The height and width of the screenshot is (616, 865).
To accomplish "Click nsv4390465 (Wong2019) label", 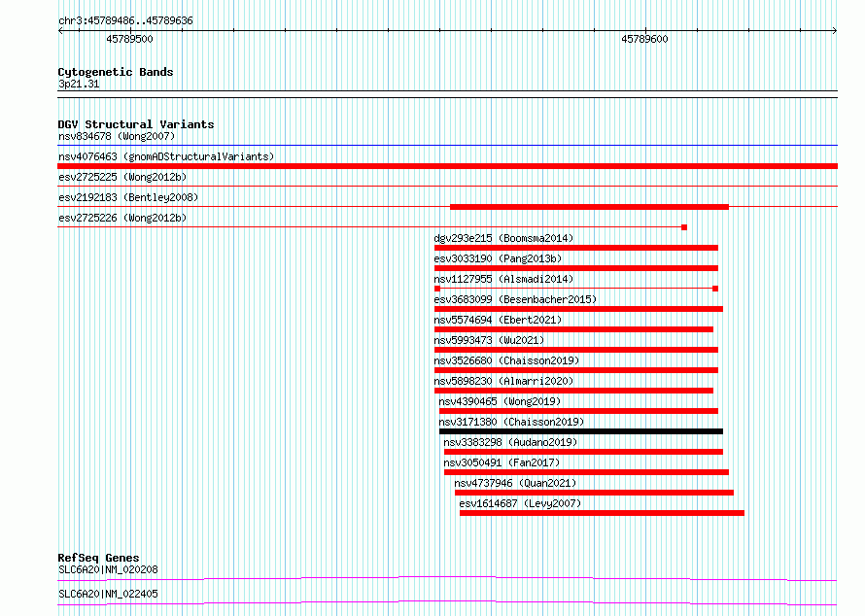I will (x=500, y=401).
